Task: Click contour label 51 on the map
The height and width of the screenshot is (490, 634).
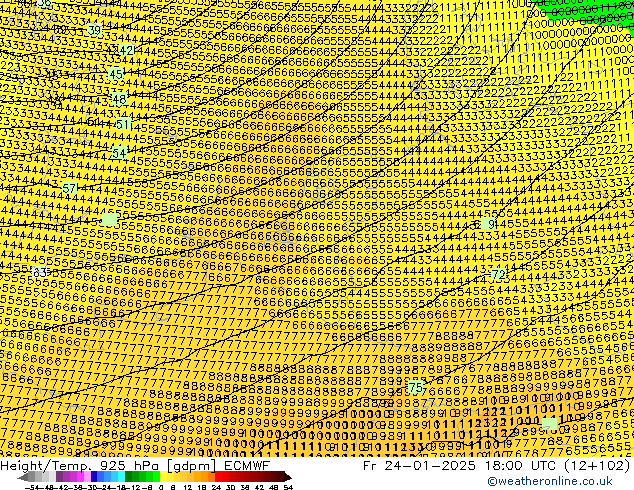Action: click(x=123, y=124)
